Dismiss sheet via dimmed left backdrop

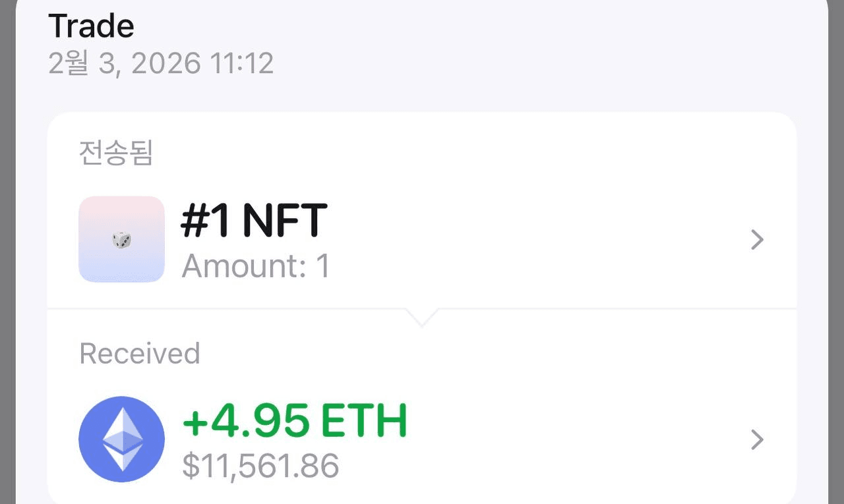(x=7, y=264)
